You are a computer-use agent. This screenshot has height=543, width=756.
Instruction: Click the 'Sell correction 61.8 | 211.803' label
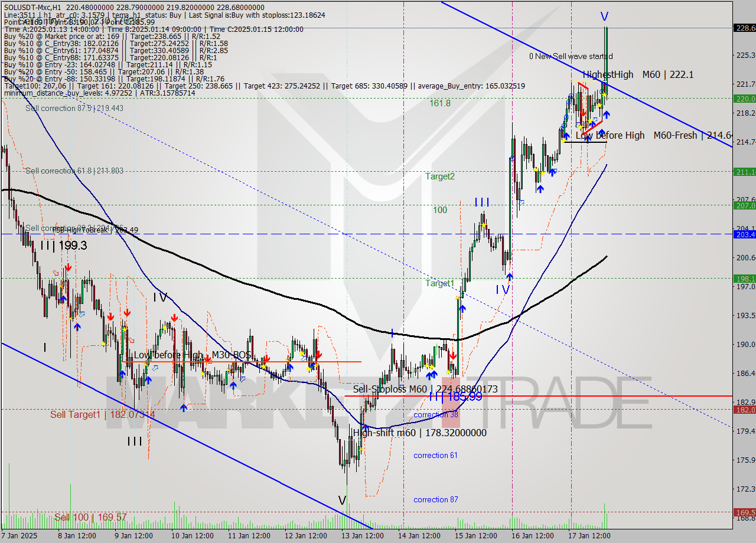(74, 171)
